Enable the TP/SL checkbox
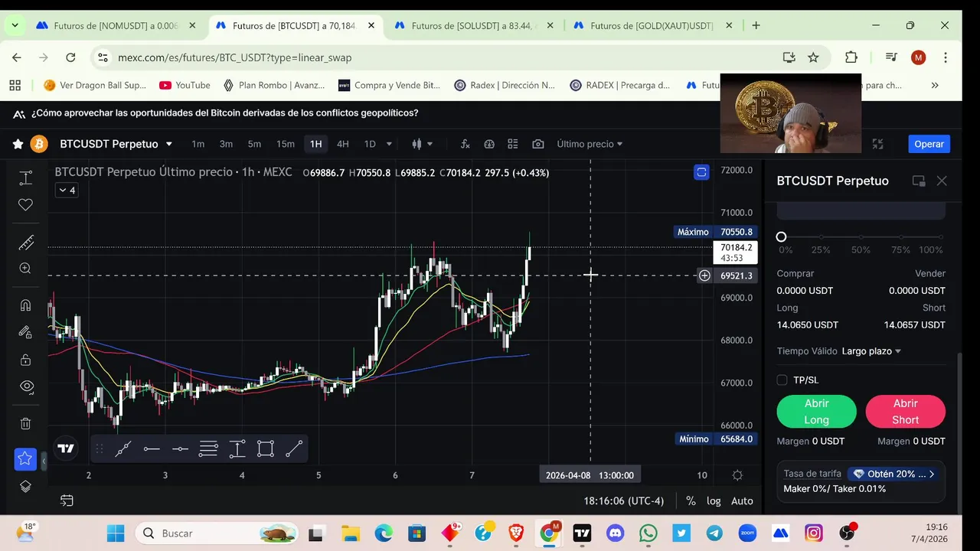 [782, 380]
